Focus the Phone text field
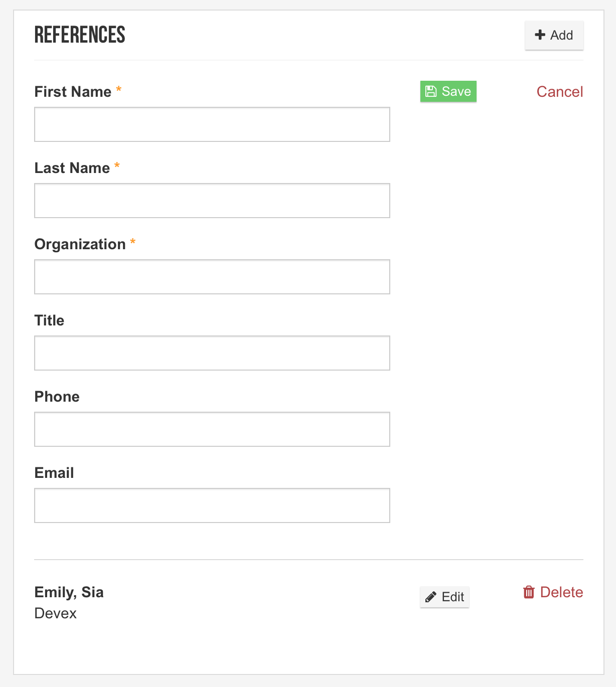 [x=212, y=429]
